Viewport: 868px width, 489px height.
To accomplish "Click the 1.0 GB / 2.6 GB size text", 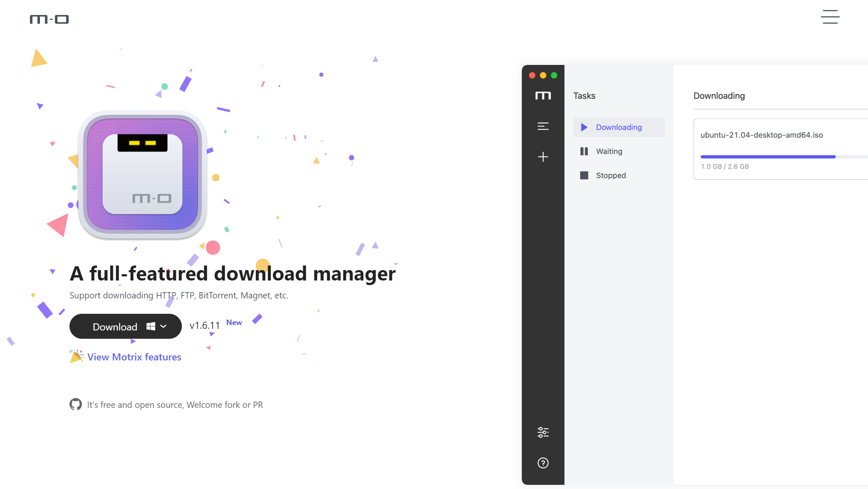I will coord(724,166).
